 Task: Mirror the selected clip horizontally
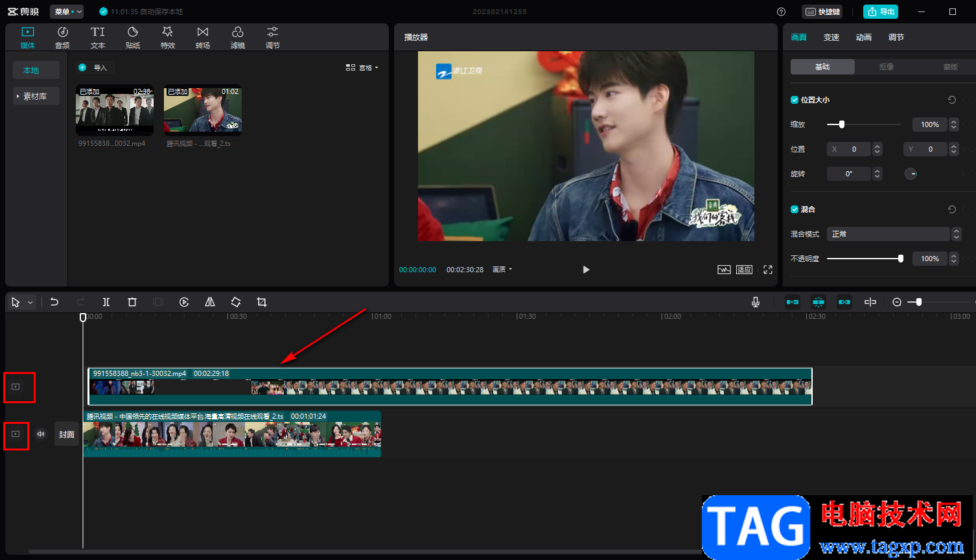coord(210,302)
